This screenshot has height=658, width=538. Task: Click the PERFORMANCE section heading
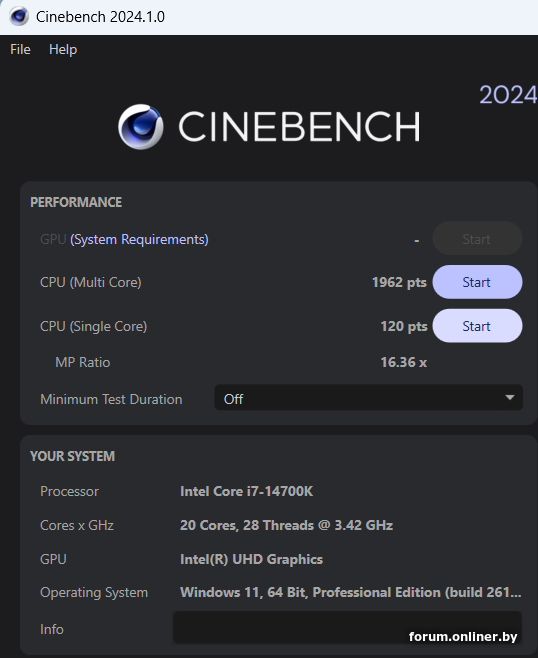click(76, 202)
